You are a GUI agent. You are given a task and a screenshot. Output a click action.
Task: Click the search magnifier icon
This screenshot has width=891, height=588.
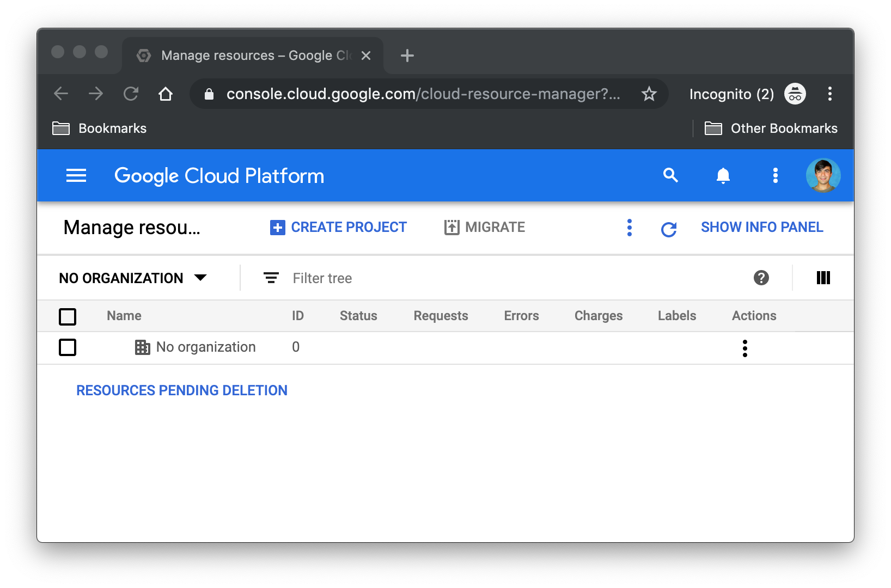pos(670,175)
